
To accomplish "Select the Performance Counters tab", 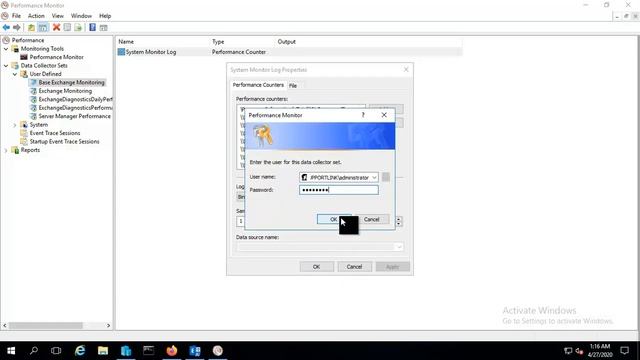I will [x=258, y=85].
